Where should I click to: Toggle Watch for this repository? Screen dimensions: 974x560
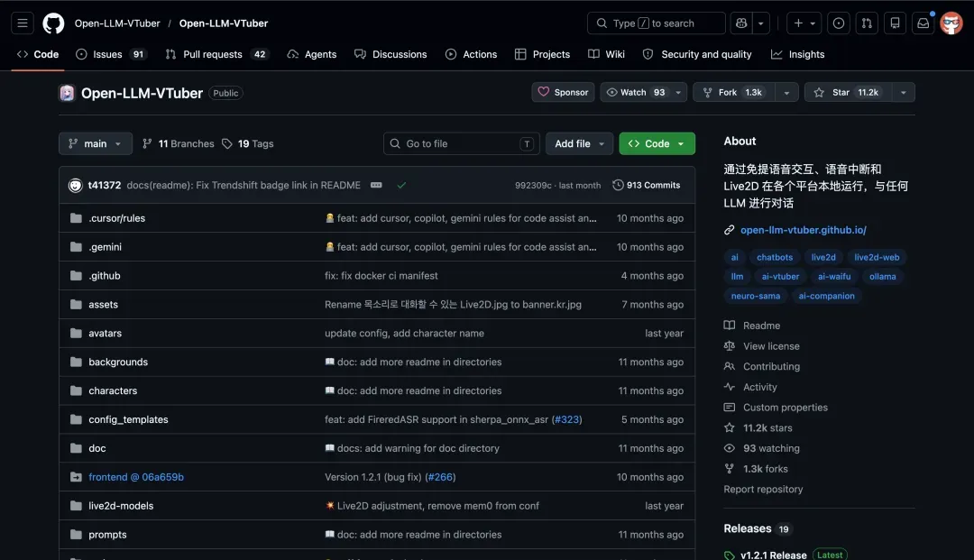(x=636, y=93)
